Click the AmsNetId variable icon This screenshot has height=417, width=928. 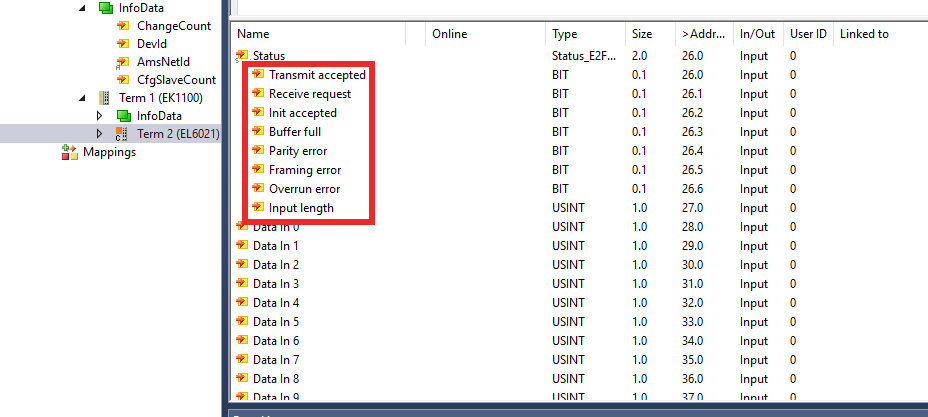coord(123,62)
